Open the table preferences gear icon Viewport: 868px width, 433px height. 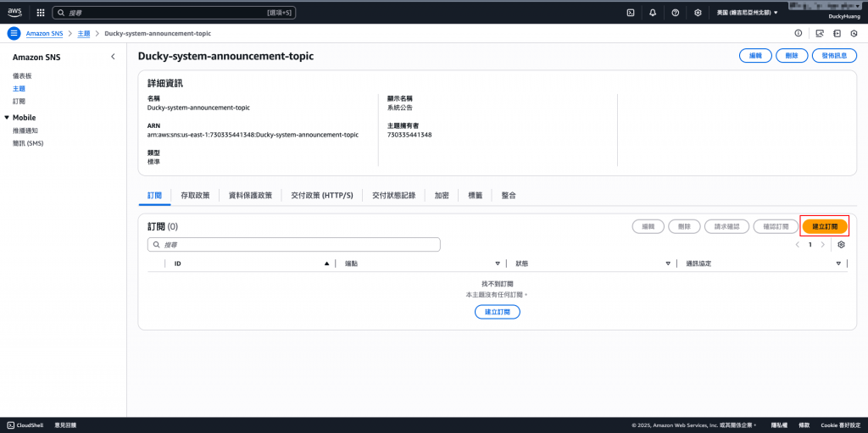click(842, 245)
